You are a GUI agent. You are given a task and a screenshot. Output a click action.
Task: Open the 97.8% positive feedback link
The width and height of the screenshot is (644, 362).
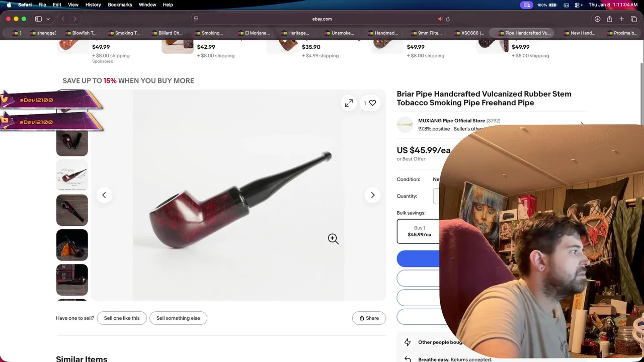[434, 129]
